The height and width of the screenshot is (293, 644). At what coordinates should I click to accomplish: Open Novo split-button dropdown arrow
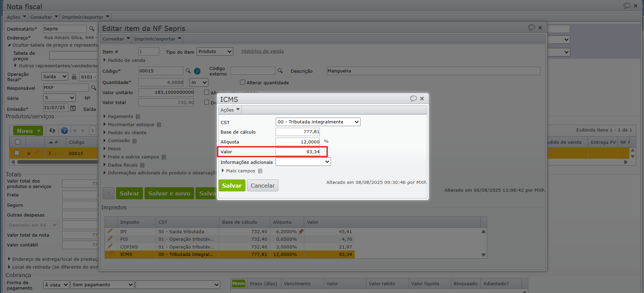[39, 131]
